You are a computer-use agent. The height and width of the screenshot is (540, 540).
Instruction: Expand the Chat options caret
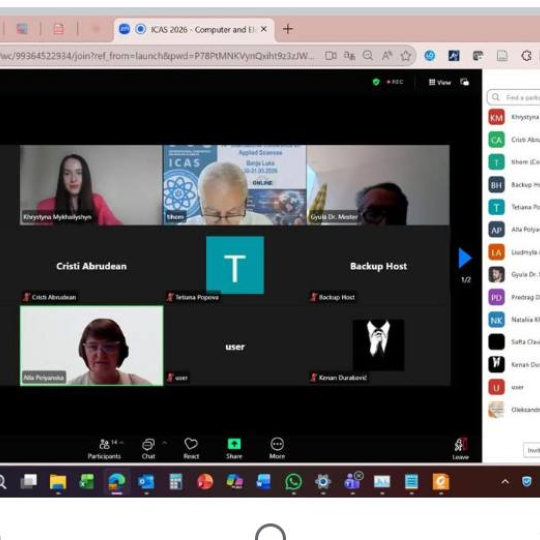point(164,443)
